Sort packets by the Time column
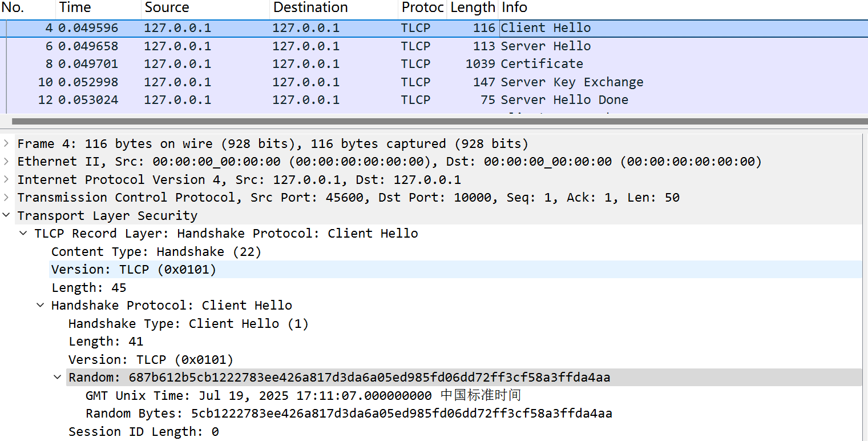The image size is (868, 441). tap(98, 8)
